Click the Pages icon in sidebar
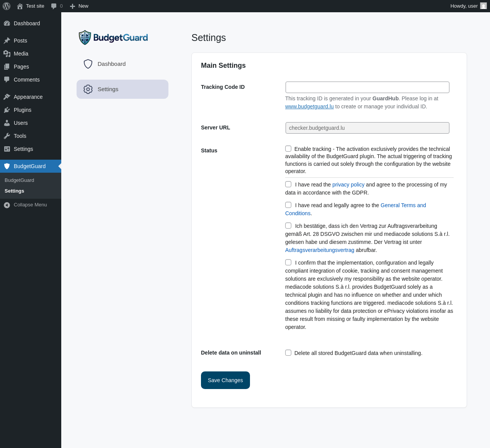 coord(7,67)
